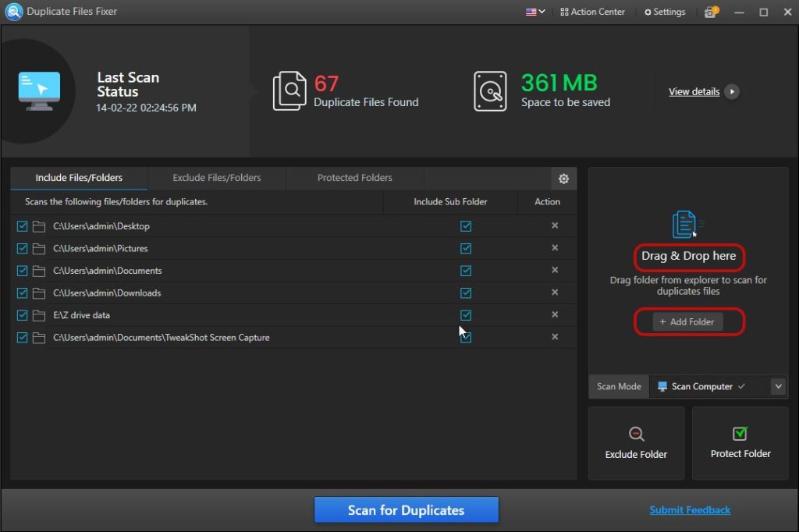Click the last scan date 14-02-22 02:24:56 PM
The image size is (799, 532).
[146, 108]
